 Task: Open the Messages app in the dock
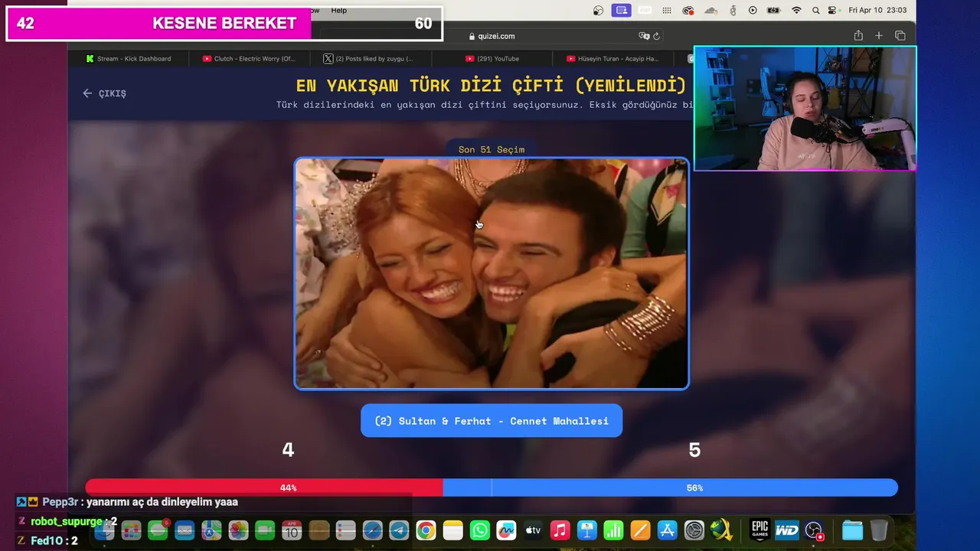click(158, 530)
